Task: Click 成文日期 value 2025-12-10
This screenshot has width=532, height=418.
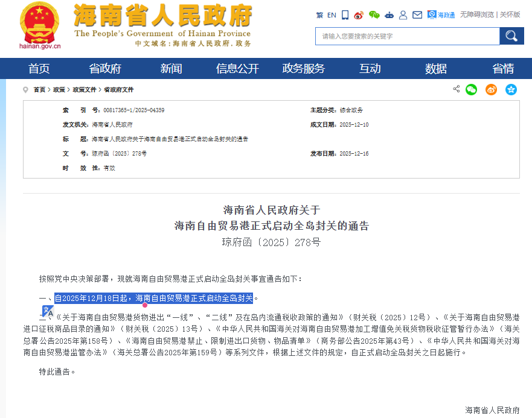Action: click(354, 125)
